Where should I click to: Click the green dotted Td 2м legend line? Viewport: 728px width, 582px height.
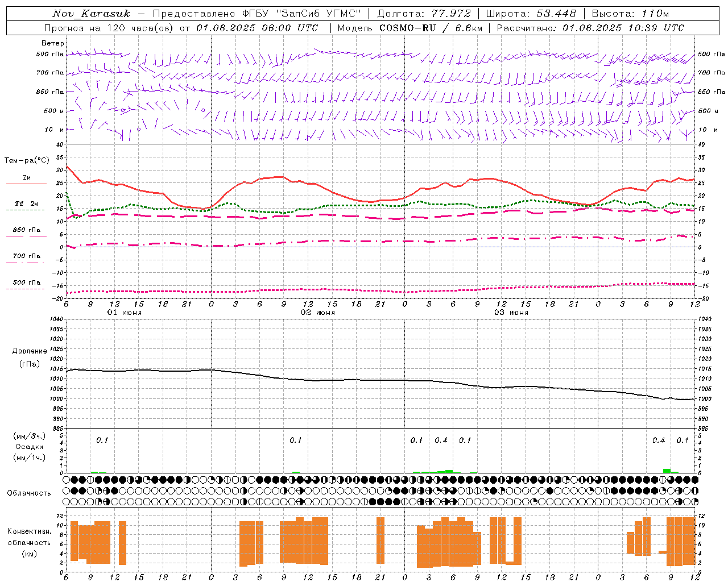coord(25,210)
